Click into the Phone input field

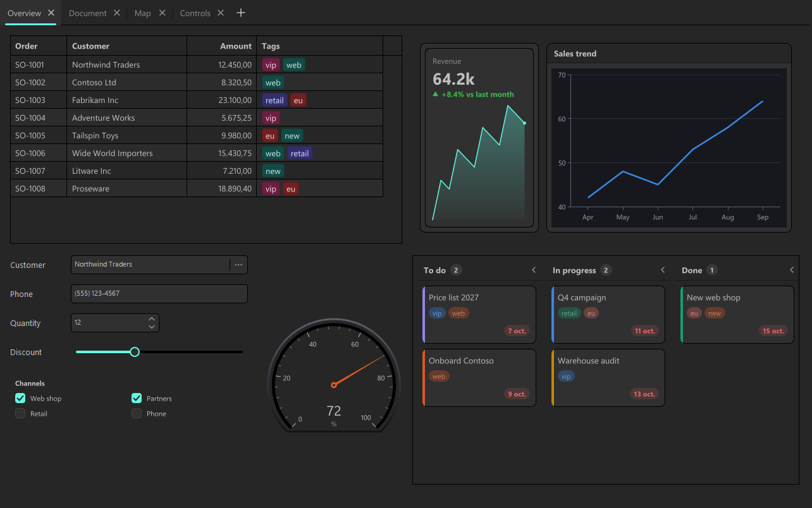(159, 294)
